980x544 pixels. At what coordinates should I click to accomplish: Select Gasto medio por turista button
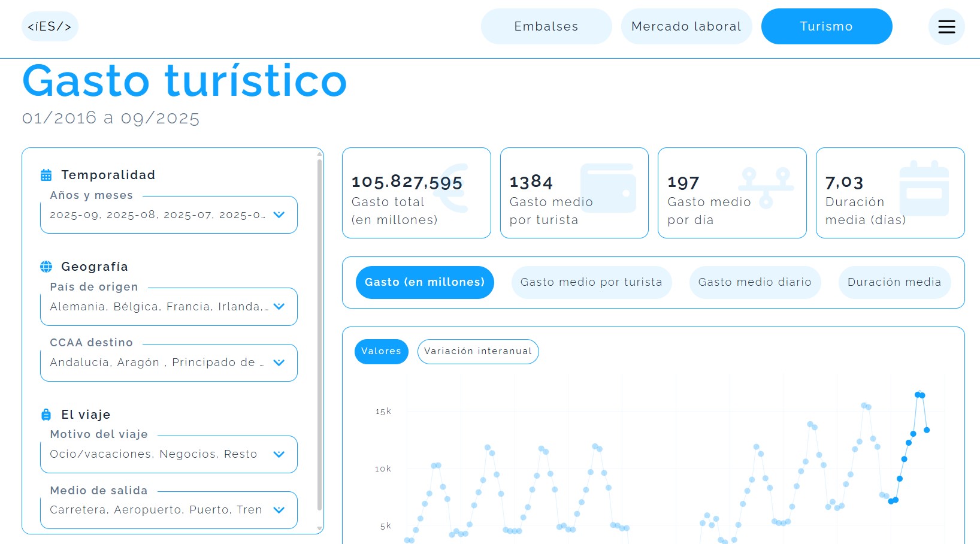(591, 282)
